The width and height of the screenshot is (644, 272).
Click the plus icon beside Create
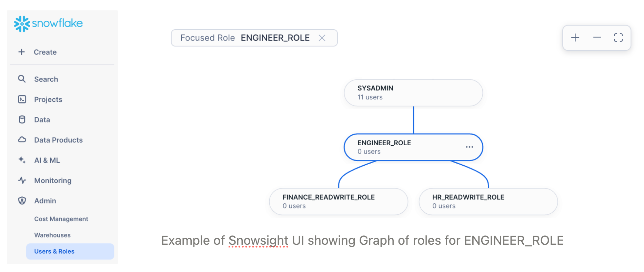coord(22,52)
